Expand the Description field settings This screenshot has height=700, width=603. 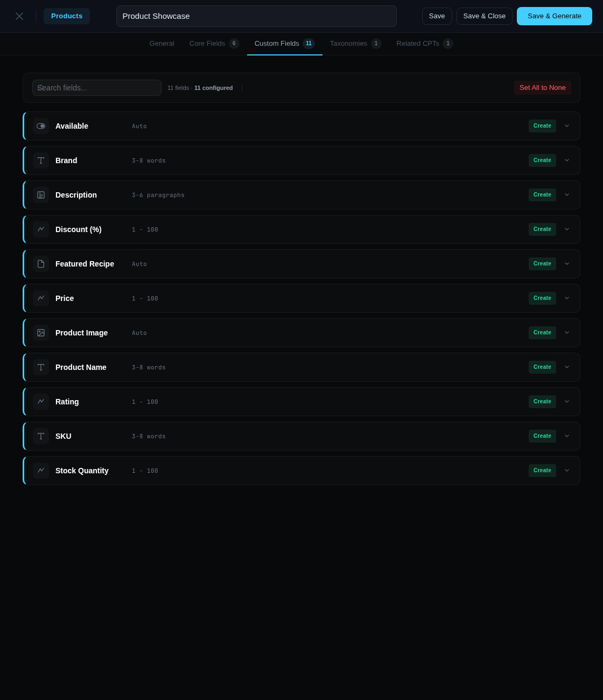[x=567, y=195]
